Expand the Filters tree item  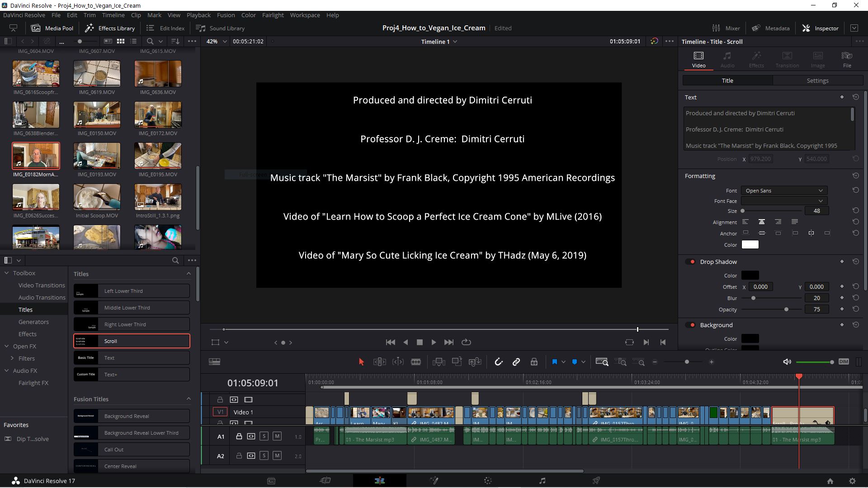point(12,358)
